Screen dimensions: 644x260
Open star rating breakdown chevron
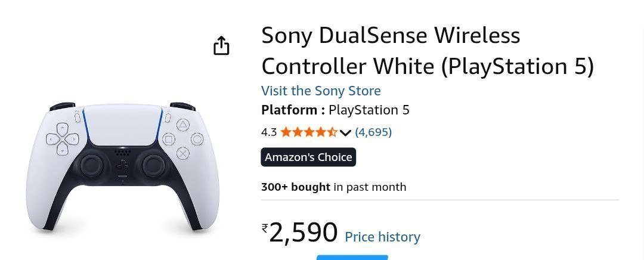pos(345,132)
